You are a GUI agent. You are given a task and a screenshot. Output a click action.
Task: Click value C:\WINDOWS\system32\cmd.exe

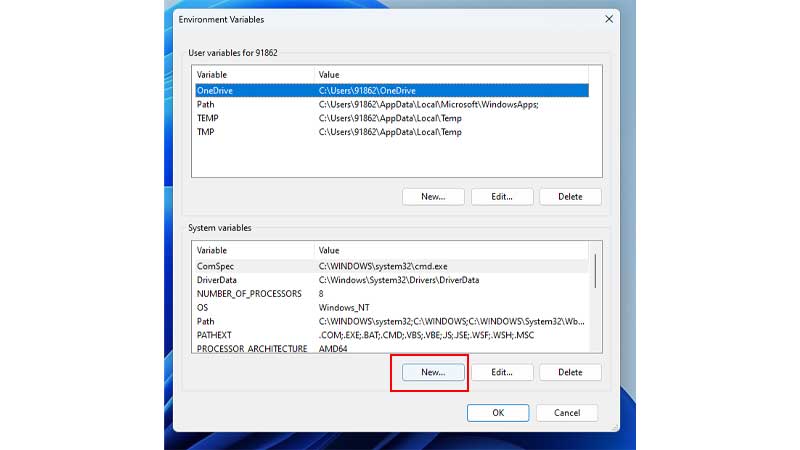tap(383, 266)
